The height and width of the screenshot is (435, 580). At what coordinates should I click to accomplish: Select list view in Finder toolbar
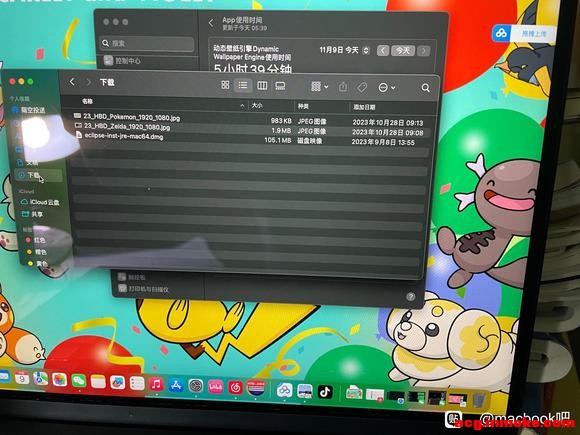click(x=243, y=85)
